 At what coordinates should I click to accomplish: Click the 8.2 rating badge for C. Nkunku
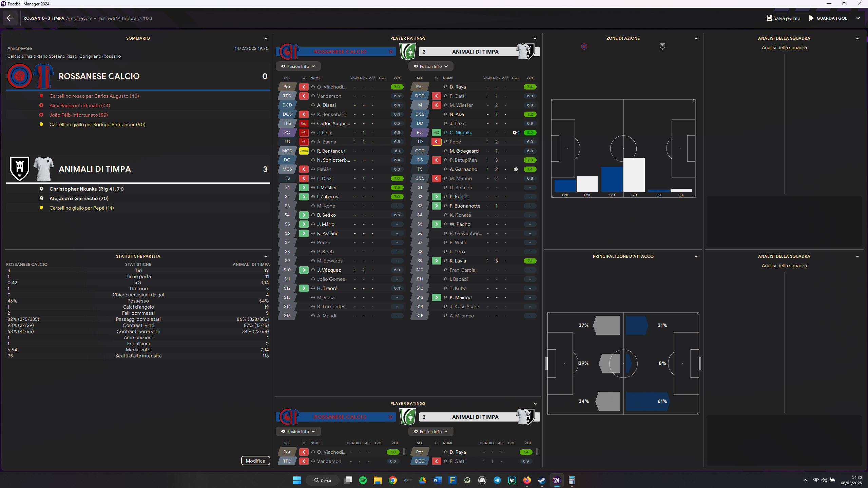coord(530,133)
